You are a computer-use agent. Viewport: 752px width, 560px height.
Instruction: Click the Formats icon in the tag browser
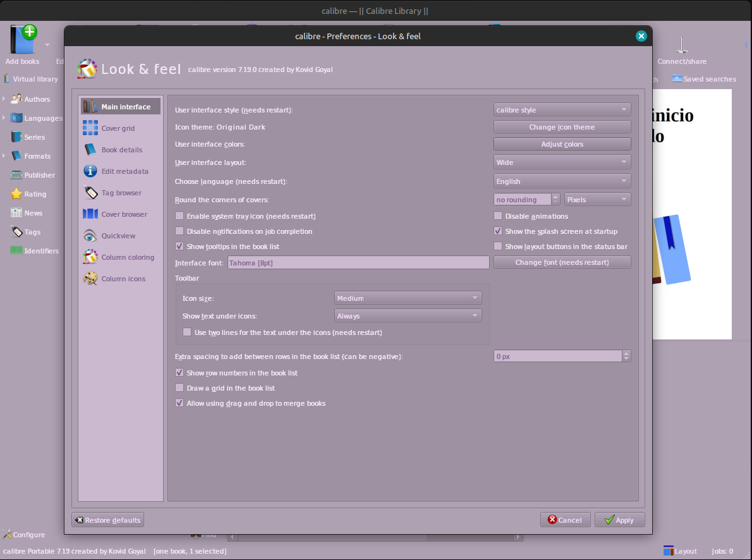tap(16, 155)
